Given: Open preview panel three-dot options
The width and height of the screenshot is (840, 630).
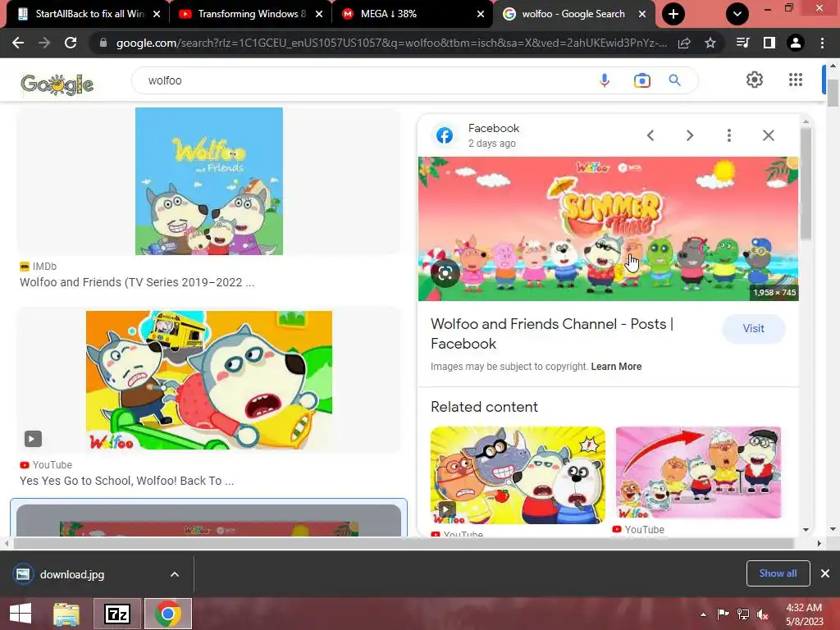Looking at the screenshot, I should pos(729,135).
